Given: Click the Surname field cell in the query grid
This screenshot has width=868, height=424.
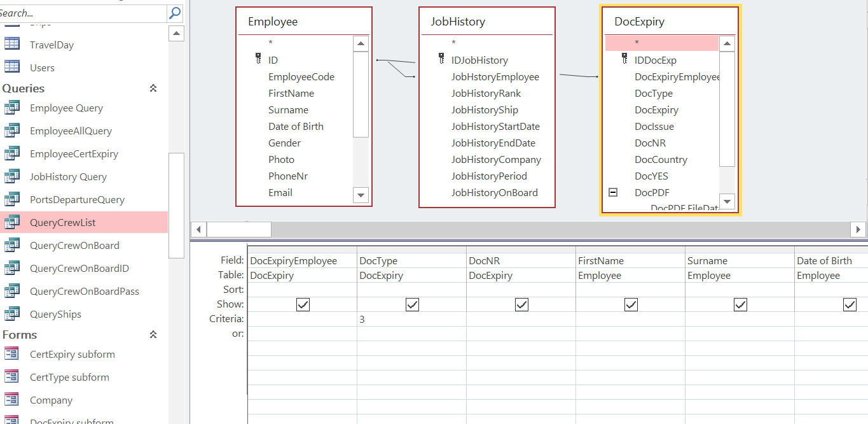Looking at the screenshot, I should coord(740,260).
